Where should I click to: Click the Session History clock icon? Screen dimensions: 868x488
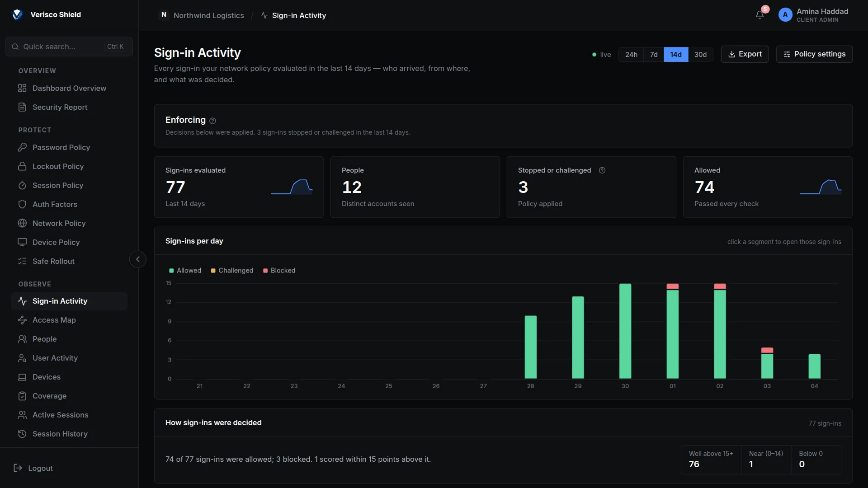pos(22,434)
